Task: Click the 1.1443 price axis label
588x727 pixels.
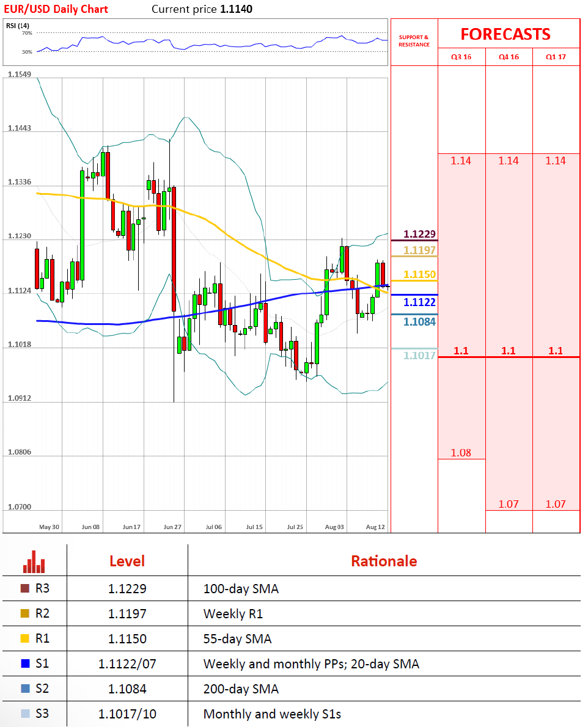Action: 20,128
